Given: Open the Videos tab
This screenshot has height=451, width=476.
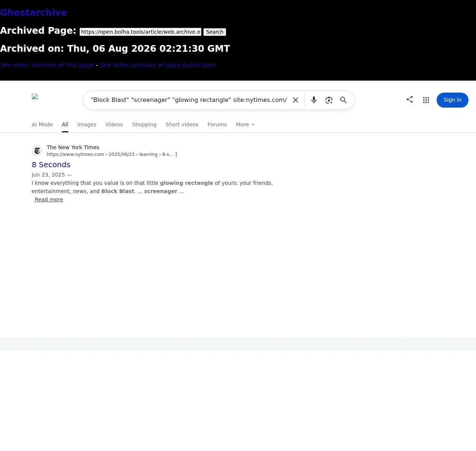Looking at the screenshot, I should (114, 124).
